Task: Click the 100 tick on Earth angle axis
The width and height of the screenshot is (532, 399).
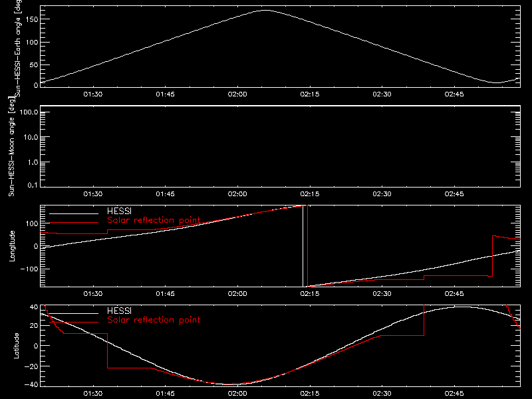Action: click(x=32, y=43)
